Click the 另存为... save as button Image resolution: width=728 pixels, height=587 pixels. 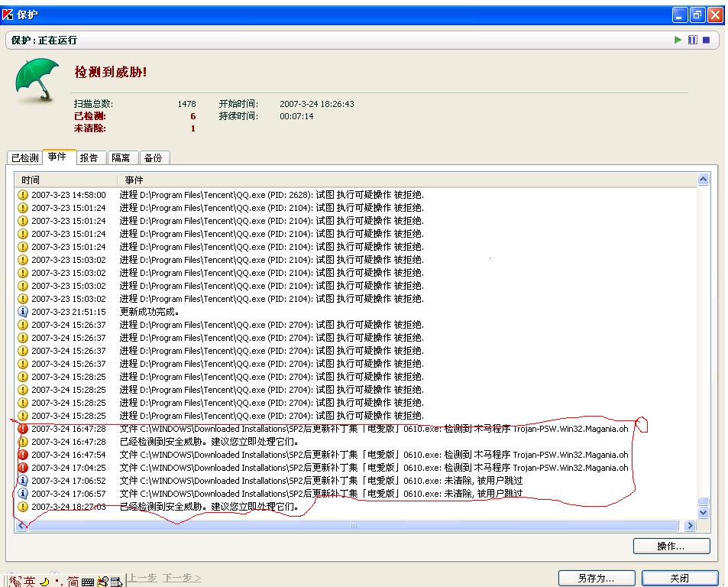tap(596, 578)
